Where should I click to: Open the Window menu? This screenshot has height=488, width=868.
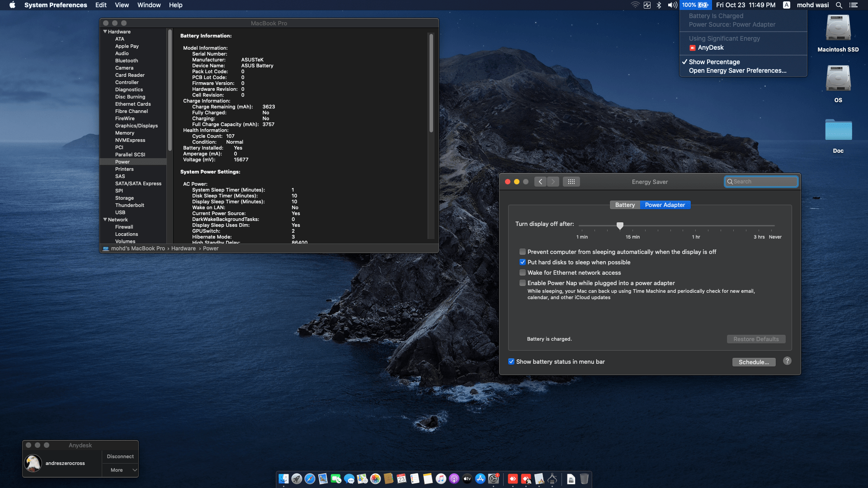149,5
